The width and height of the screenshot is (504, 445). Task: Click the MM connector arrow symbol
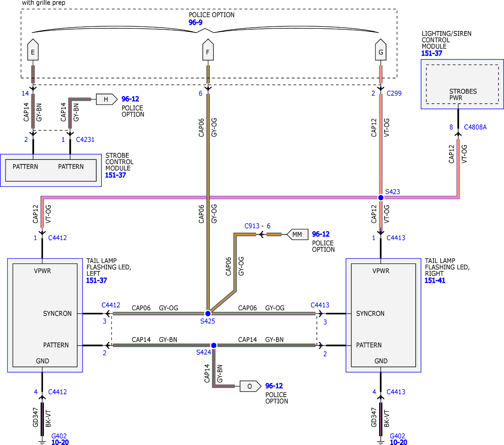point(297,234)
